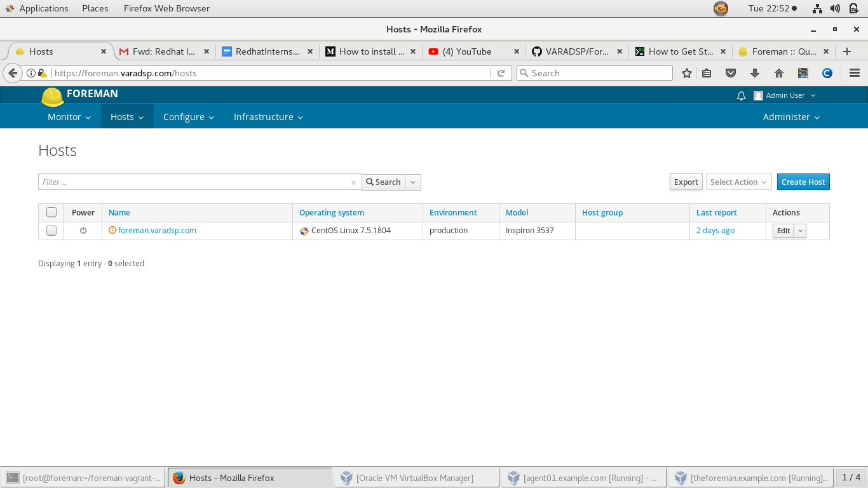Tick the select-all hosts header checkbox
This screenshot has width=868, height=488.
51,212
